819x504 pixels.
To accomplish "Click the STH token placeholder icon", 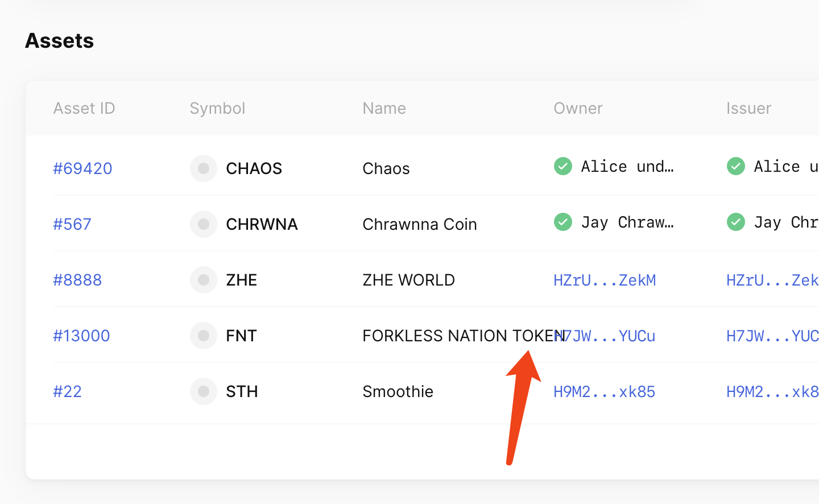I will point(204,391).
